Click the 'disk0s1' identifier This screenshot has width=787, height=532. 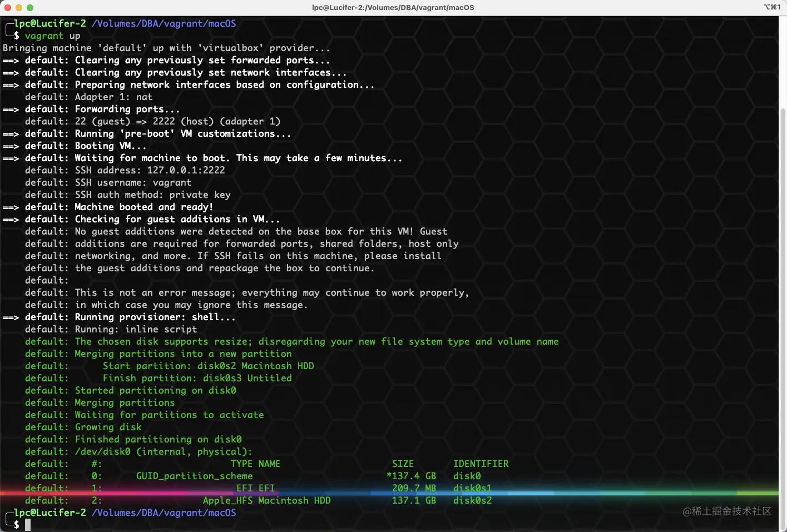pos(472,489)
